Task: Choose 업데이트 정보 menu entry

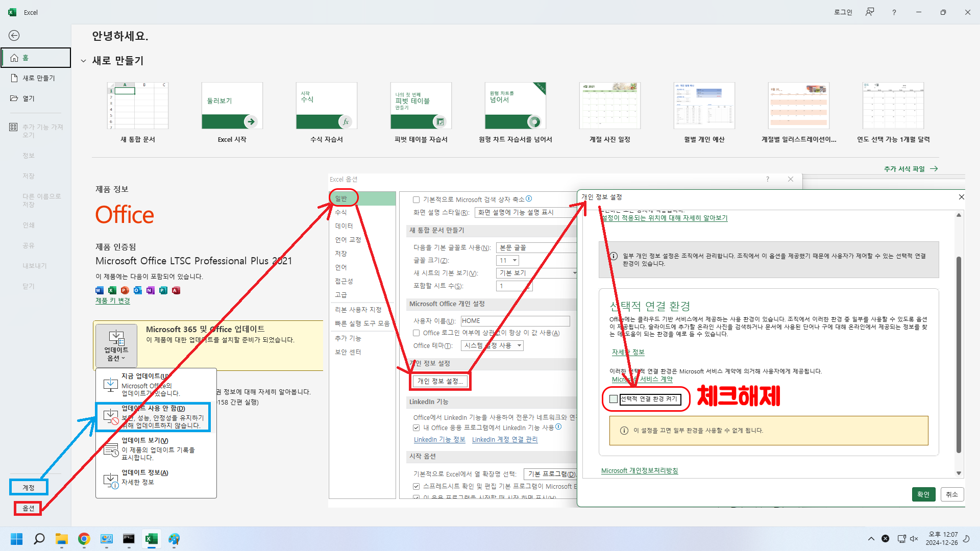Action: (156, 479)
